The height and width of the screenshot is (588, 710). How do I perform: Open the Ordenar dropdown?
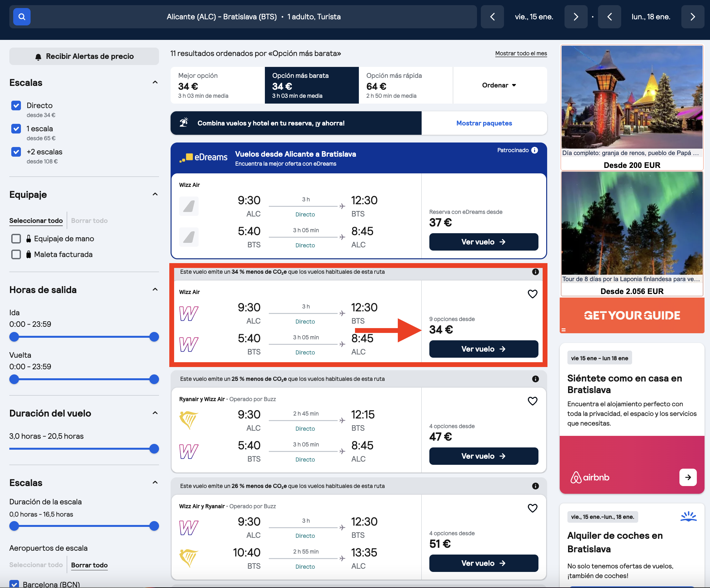(500, 85)
